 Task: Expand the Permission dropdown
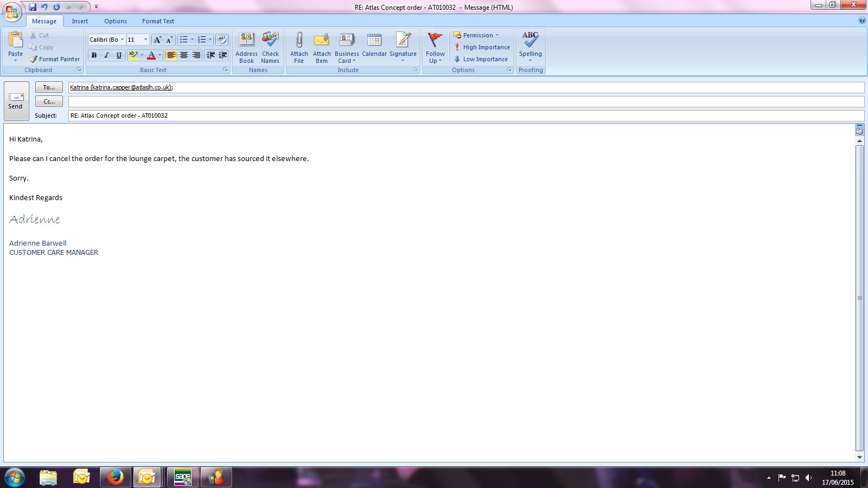pyautogui.click(x=497, y=35)
